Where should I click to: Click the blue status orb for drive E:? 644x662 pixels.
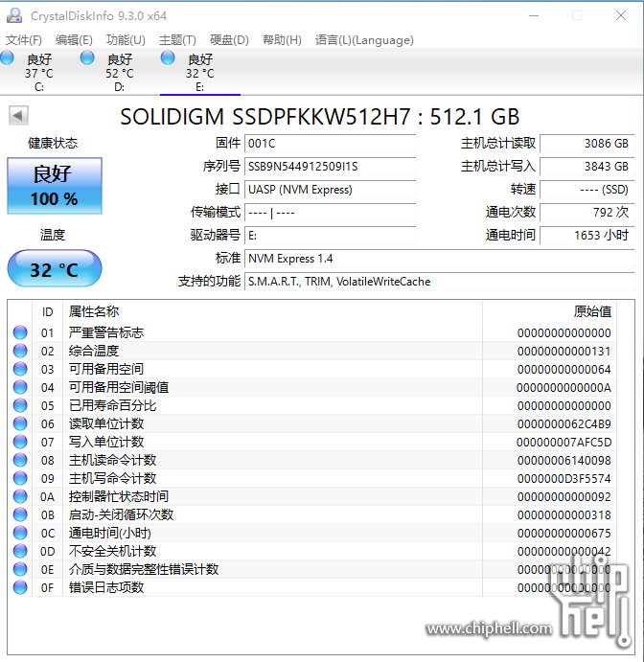click(168, 57)
